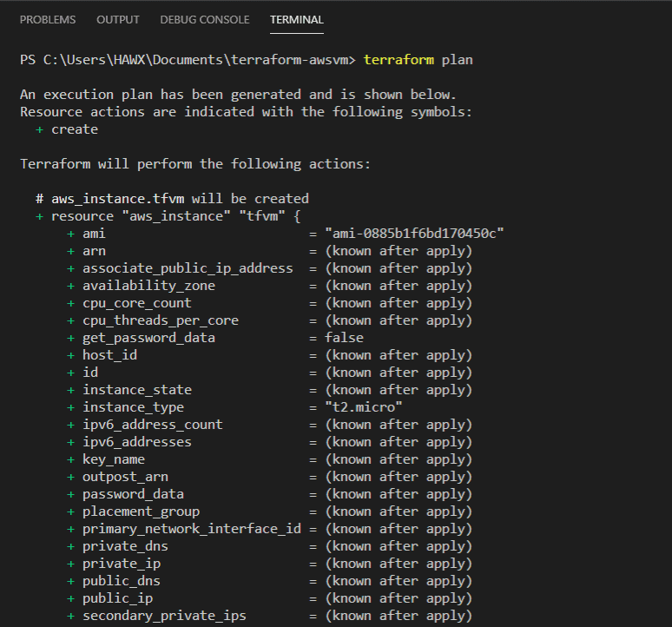Click the 'private_ip' attribute name
Viewport: 672px width, 627px height.
click(122, 564)
